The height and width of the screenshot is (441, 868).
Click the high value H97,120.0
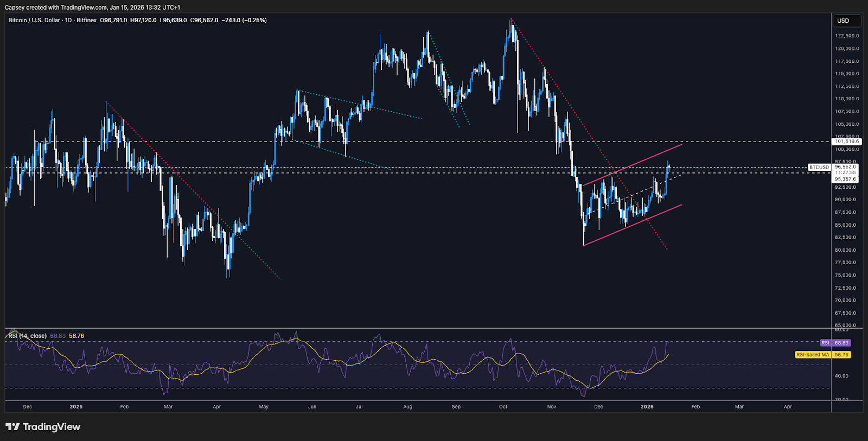click(x=143, y=20)
